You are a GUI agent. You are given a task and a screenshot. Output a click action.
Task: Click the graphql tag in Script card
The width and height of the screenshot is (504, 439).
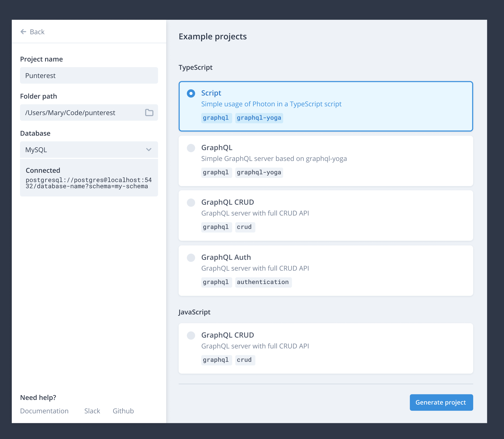(x=216, y=118)
